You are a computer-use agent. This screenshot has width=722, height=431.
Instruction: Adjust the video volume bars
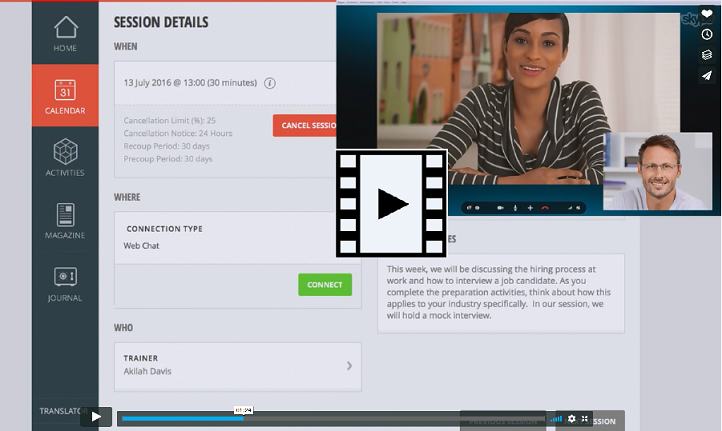click(557, 419)
